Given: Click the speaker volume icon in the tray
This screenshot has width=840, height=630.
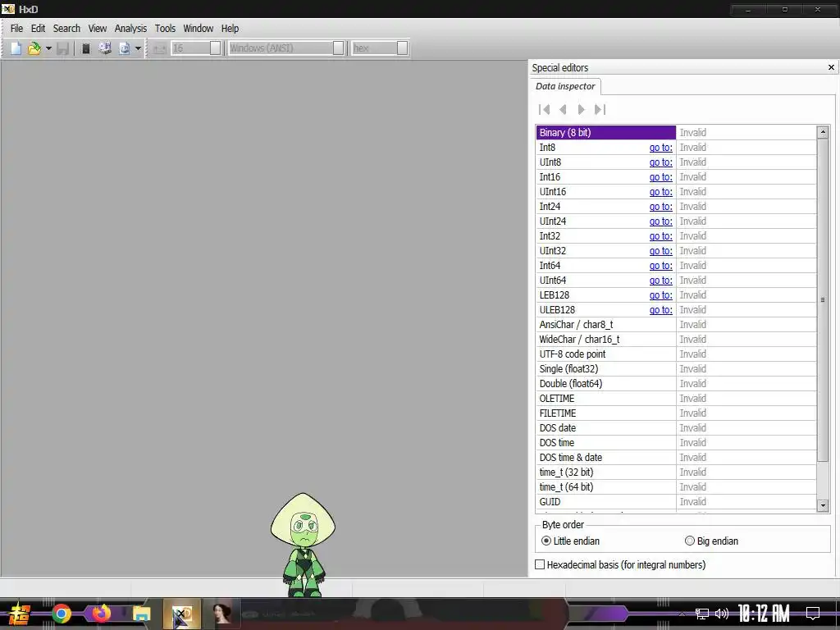Looking at the screenshot, I should tap(722, 614).
